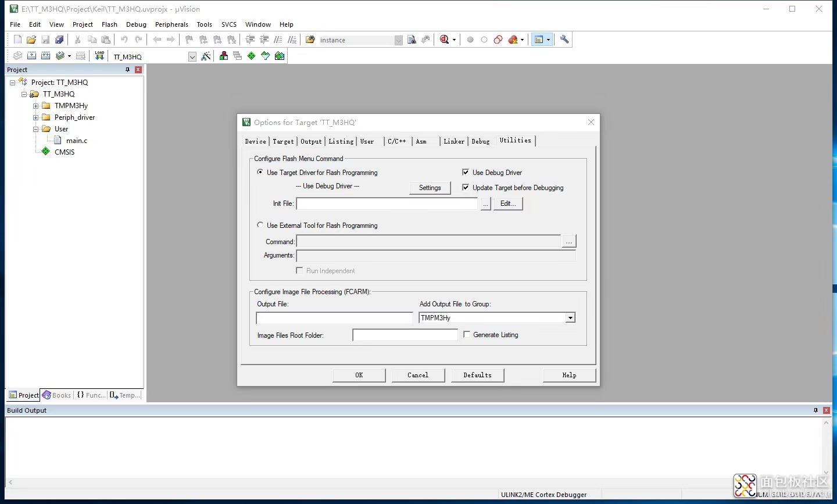Open the target selection TT_M3HQ dropdown
Screen dimensions: 837x504
(192, 56)
